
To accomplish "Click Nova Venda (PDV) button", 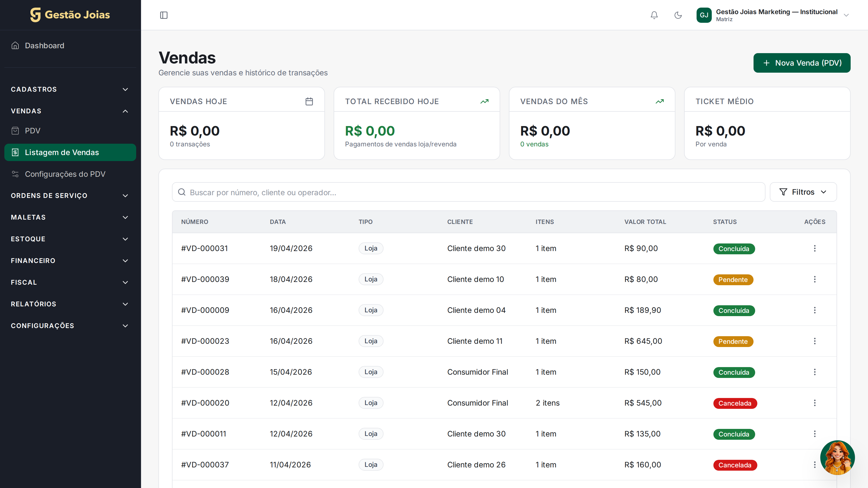I will coord(802,63).
